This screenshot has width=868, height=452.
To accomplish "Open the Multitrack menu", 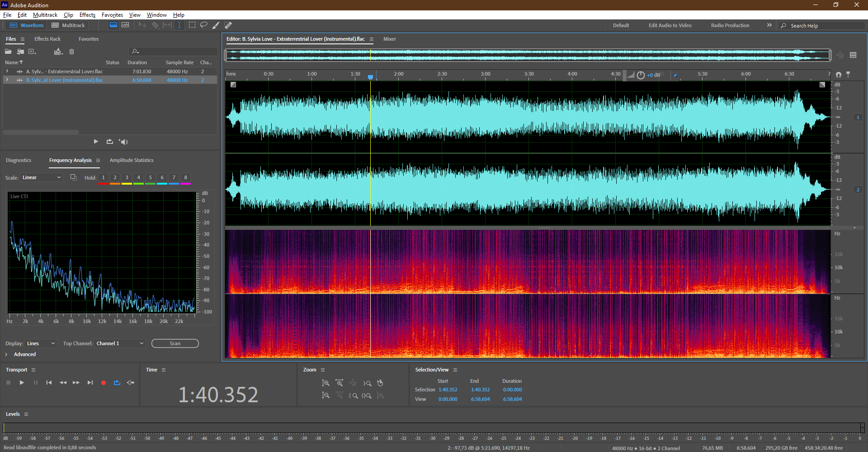I will (45, 15).
